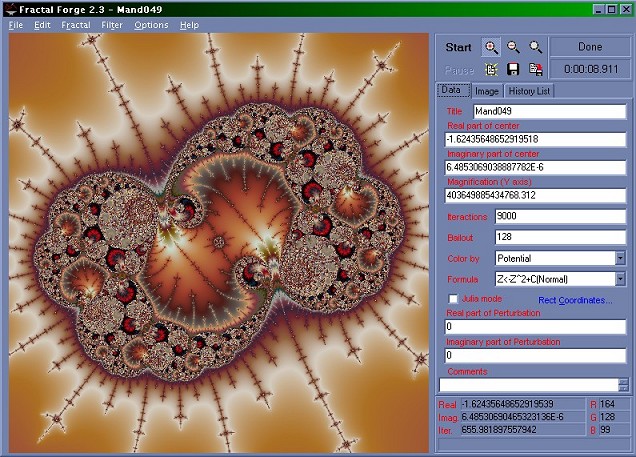Open the Color by dropdown arrow
The height and width of the screenshot is (457, 636).
(620, 258)
